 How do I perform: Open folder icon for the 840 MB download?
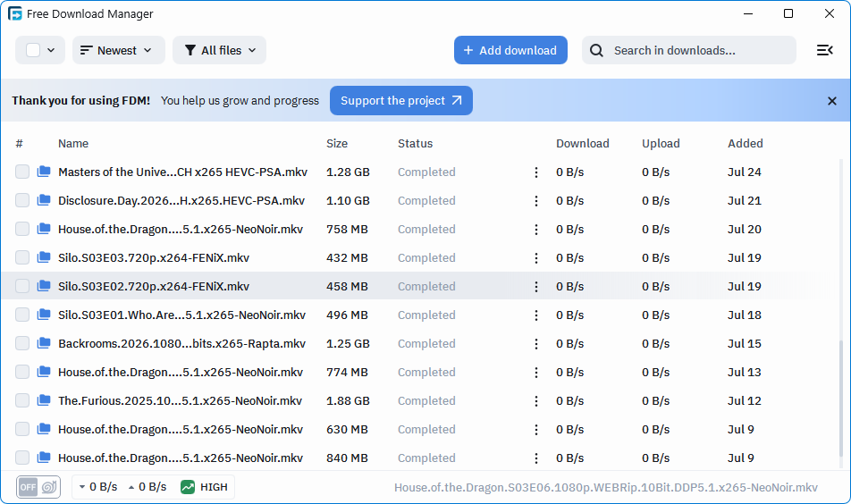coord(44,458)
